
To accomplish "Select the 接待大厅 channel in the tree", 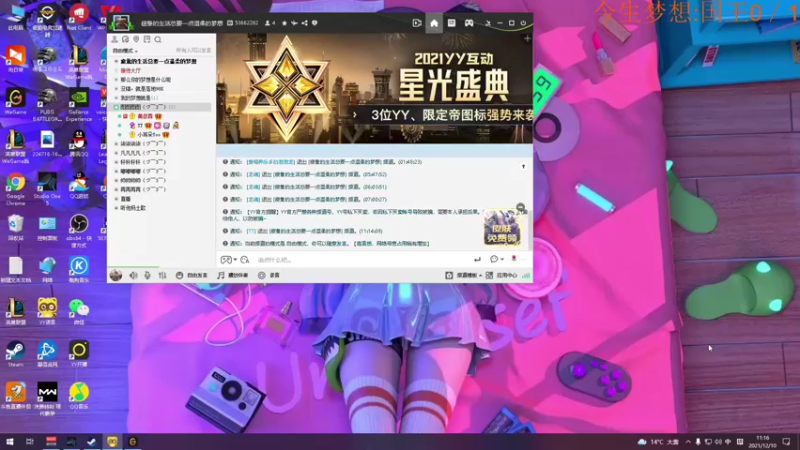I will [131, 70].
